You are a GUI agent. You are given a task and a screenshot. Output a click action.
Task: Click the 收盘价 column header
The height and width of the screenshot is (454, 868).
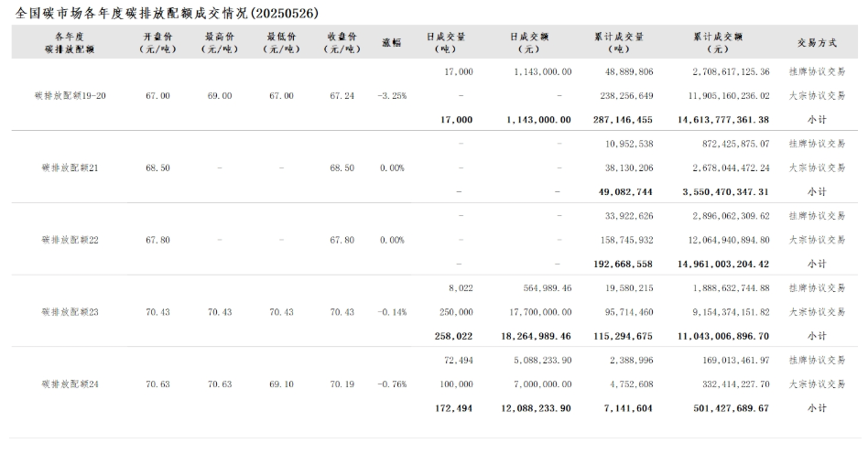[x=342, y=43]
